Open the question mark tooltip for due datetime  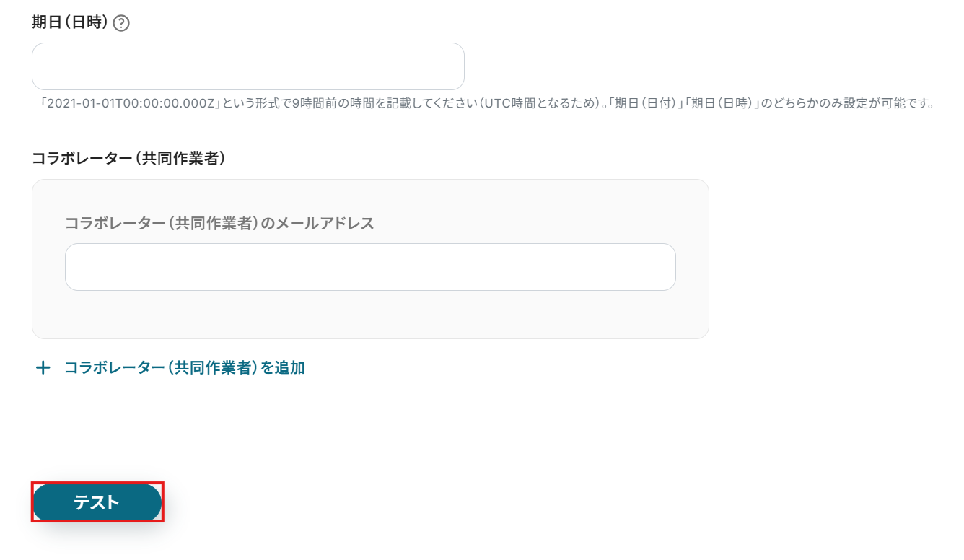121,23
